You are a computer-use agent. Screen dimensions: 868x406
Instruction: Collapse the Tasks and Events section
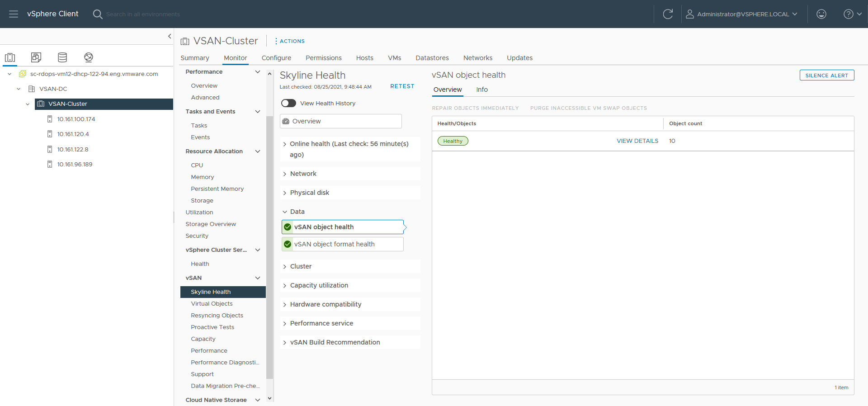tap(258, 111)
